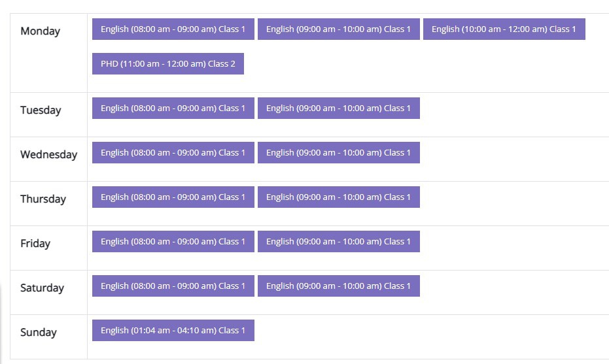The width and height of the screenshot is (609, 364).
Task: Click Monday English 08:00 am - 09:00 am class
Action: tap(173, 29)
